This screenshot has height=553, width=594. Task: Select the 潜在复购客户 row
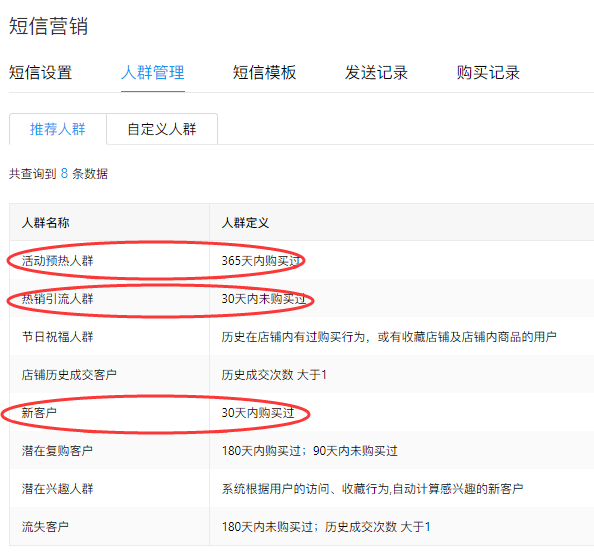pyautogui.click(x=302, y=450)
